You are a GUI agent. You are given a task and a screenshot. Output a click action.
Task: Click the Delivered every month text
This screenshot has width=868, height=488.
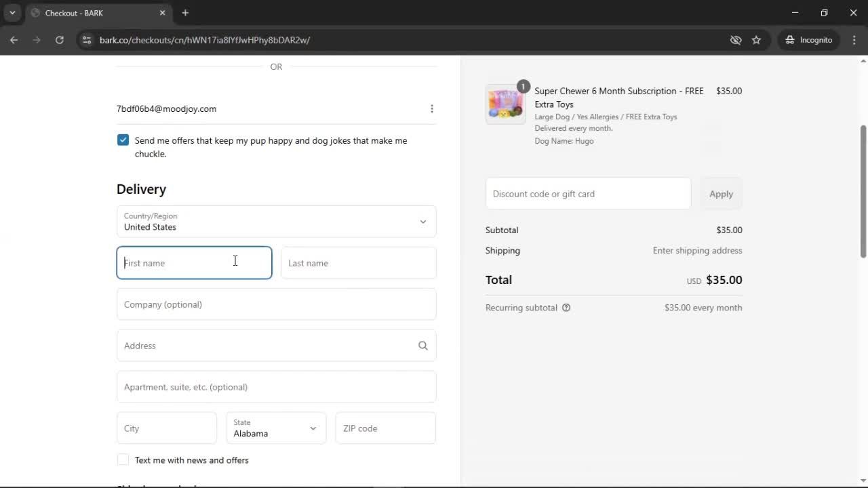coord(574,128)
